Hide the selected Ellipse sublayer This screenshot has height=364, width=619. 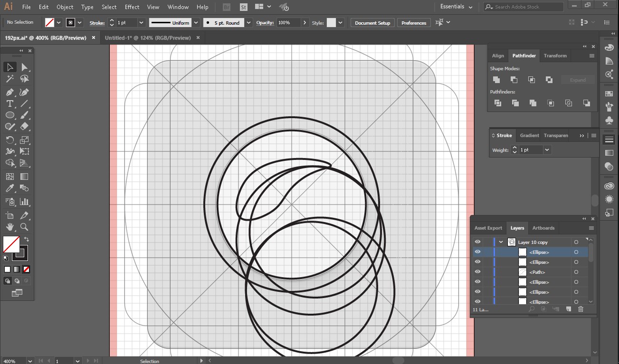pyautogui.click(x=477, y=252)
